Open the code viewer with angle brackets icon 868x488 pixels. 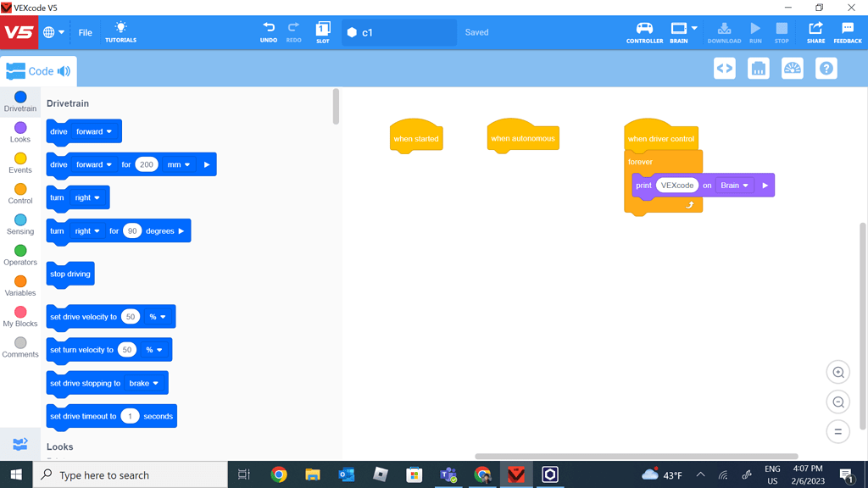724,68
